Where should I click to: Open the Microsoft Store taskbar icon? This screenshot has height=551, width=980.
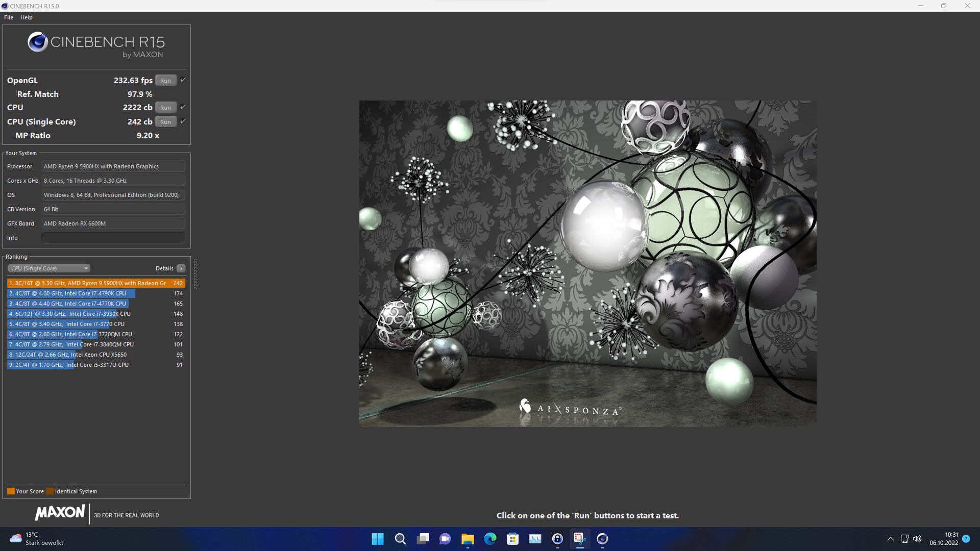coord(512,539)
